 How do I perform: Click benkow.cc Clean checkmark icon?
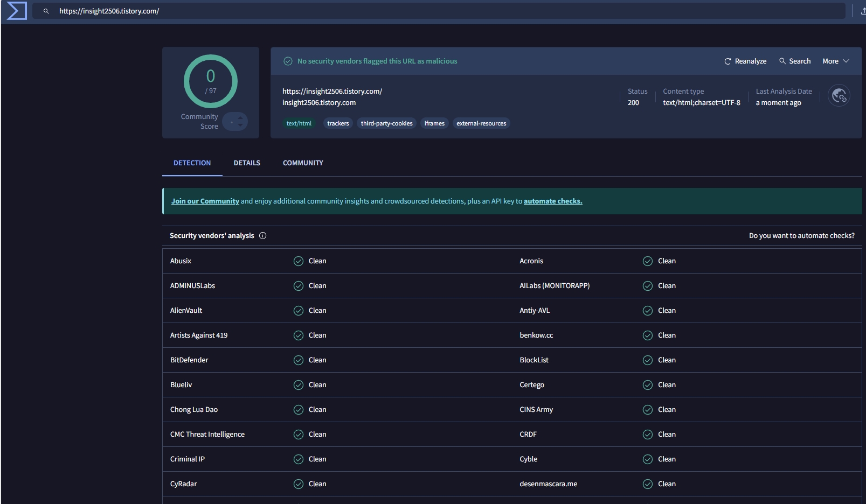pyautogui.click(x=648, y=335)
